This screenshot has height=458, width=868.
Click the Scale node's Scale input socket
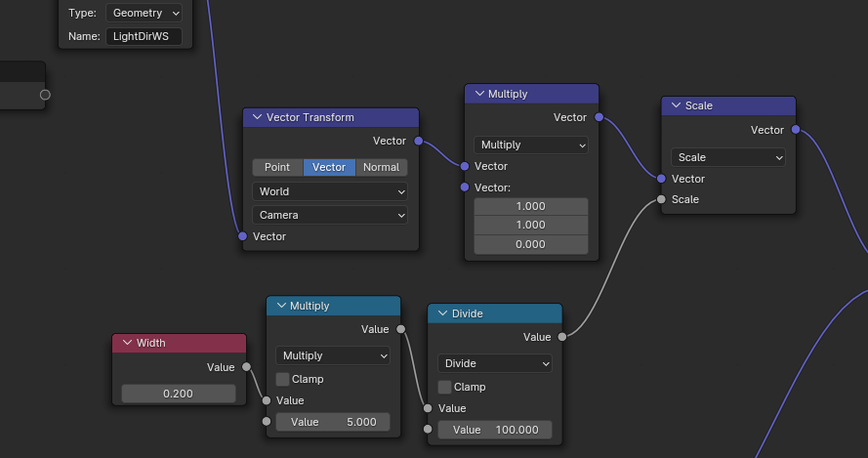[661, 199]
